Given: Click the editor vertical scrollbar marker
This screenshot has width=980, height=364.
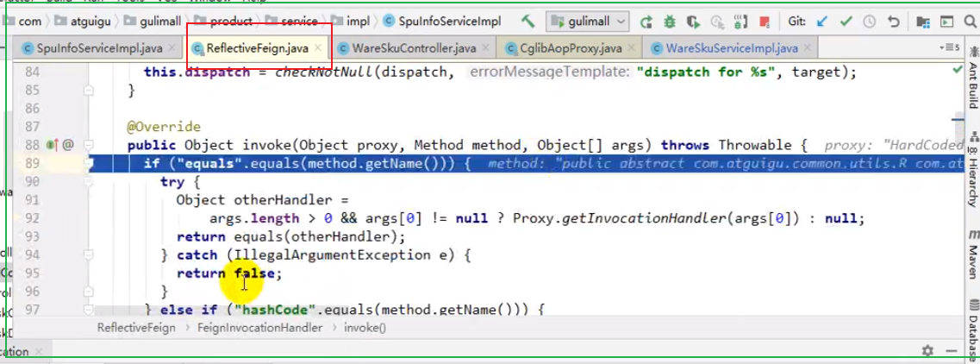Looking at the screenshot, I should pyautogui.click(x=958, y=119).
